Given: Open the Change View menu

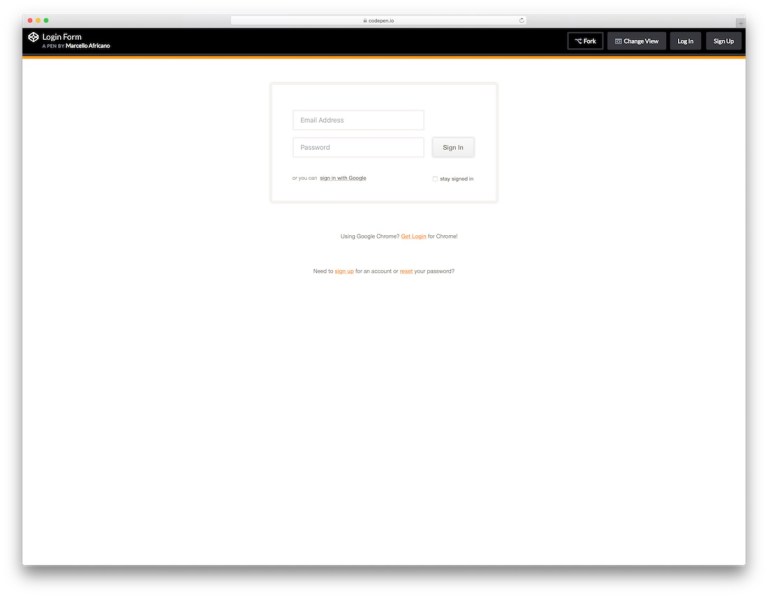Looking at the screenshot, I should pos(636,41).
